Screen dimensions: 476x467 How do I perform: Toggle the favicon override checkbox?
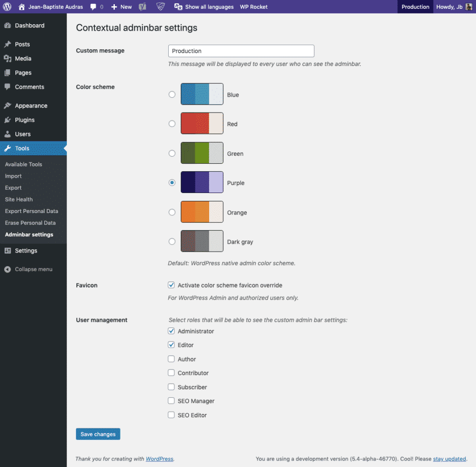tap(171, 285)
